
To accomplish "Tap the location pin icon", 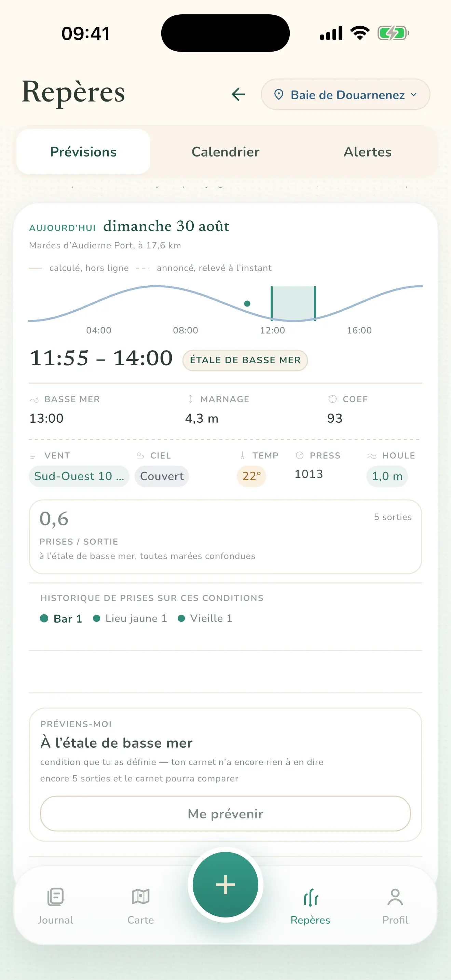I will (x=279, y=94).
